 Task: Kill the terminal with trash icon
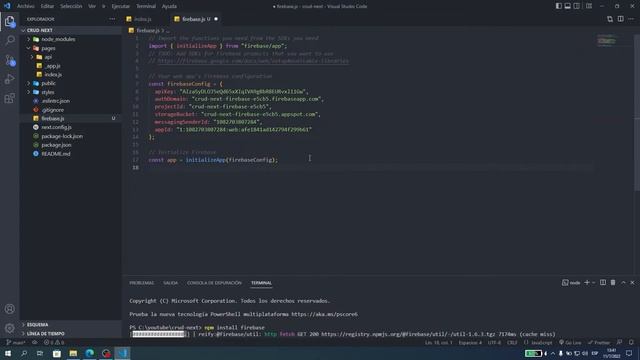coord(613,282)
